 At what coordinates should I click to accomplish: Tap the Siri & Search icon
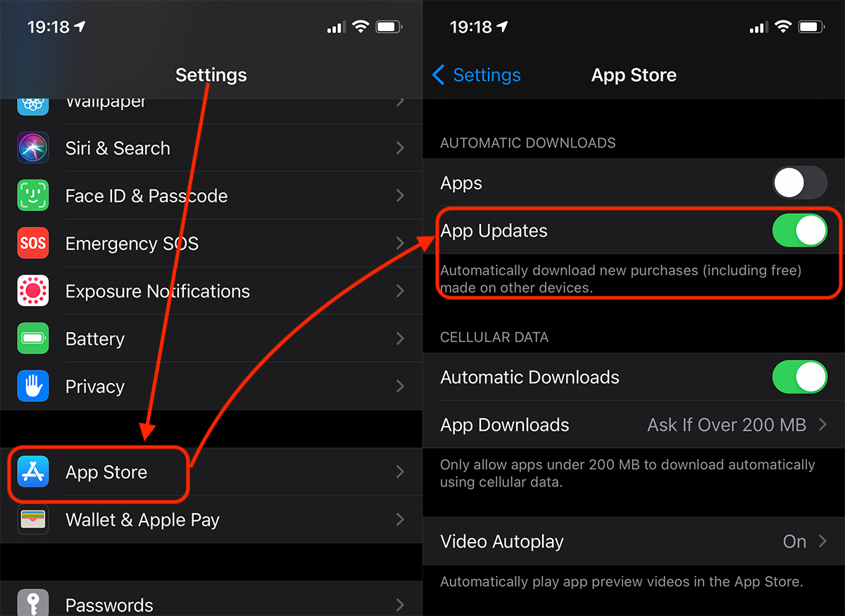[33, 148]
